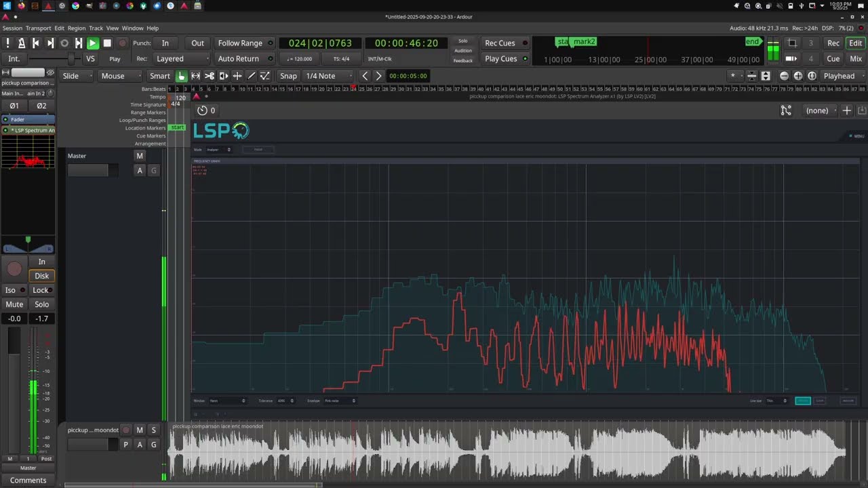The image size is (868, 488).
Task: Toggle Punch In
Action: click(x=165, y=43)
